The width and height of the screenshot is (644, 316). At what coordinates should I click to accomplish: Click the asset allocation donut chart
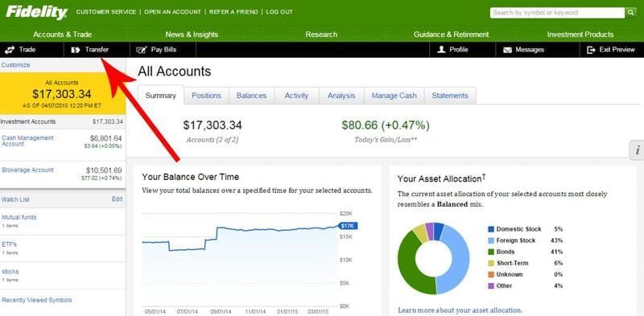(x=433, y=258)
